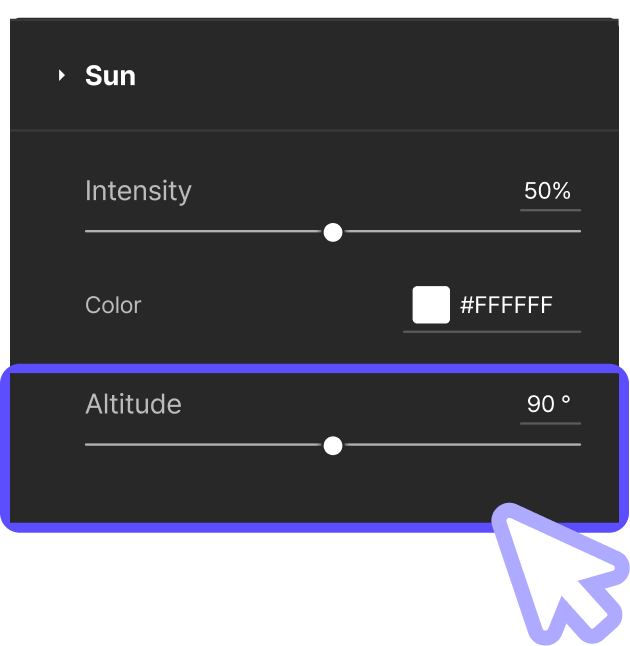The width and height of the screenshot is (630, 646).
Task: Set Altitude slider to its minimum end
Action: [87, 445]
